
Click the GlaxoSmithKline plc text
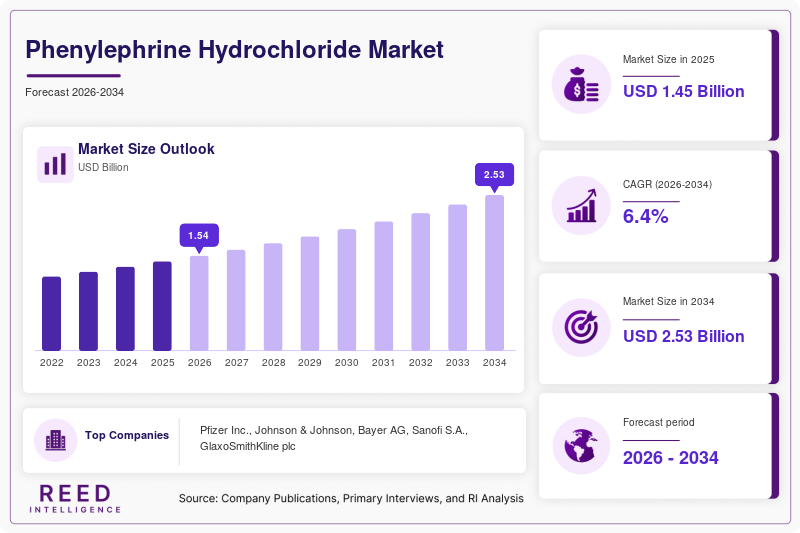[x=247, y=446]
